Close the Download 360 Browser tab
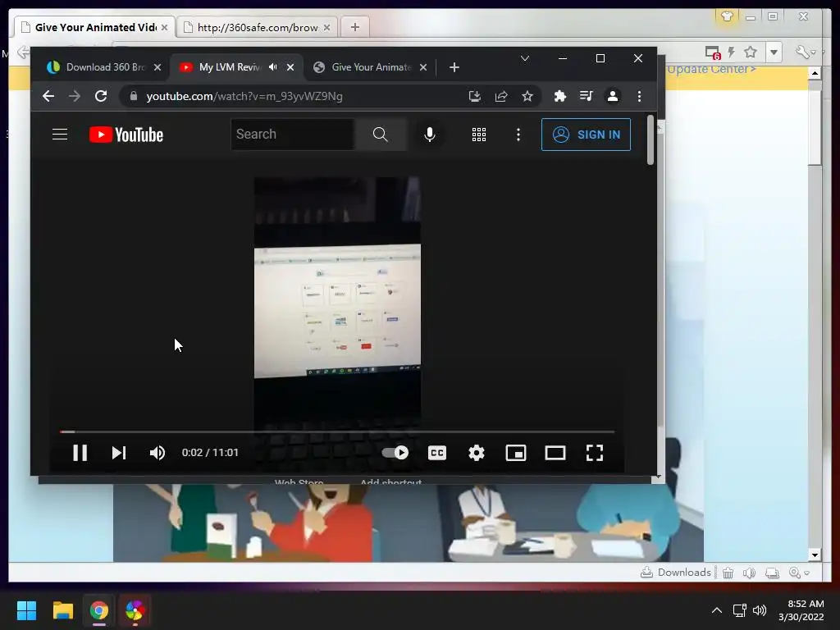 click(157, 67)
